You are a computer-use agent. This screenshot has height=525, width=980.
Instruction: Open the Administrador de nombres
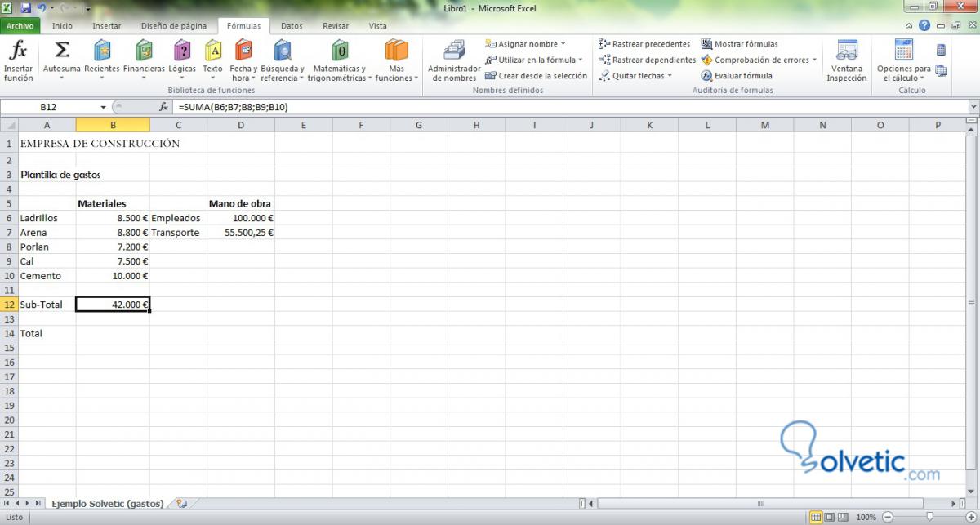coord(454,60)
